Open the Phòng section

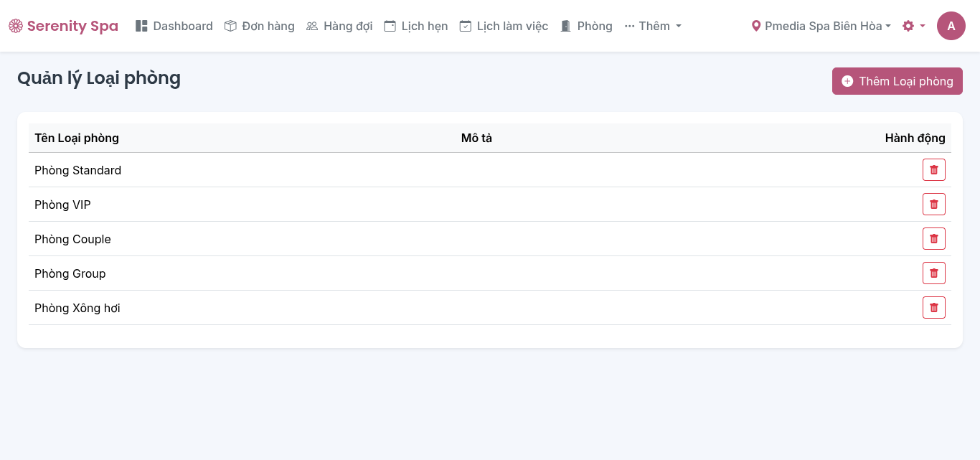tap(586, 26)
